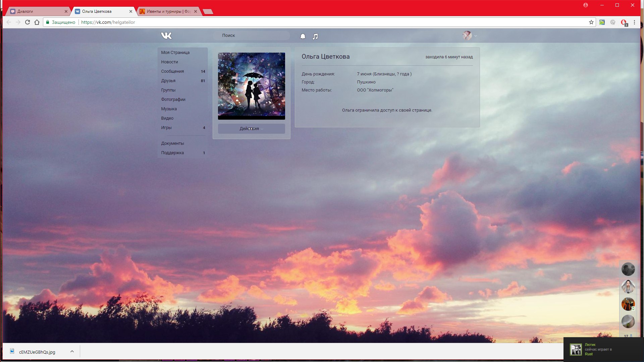Open Сообщения in the sidebar

pyautogui.click(x=172, y=71)
